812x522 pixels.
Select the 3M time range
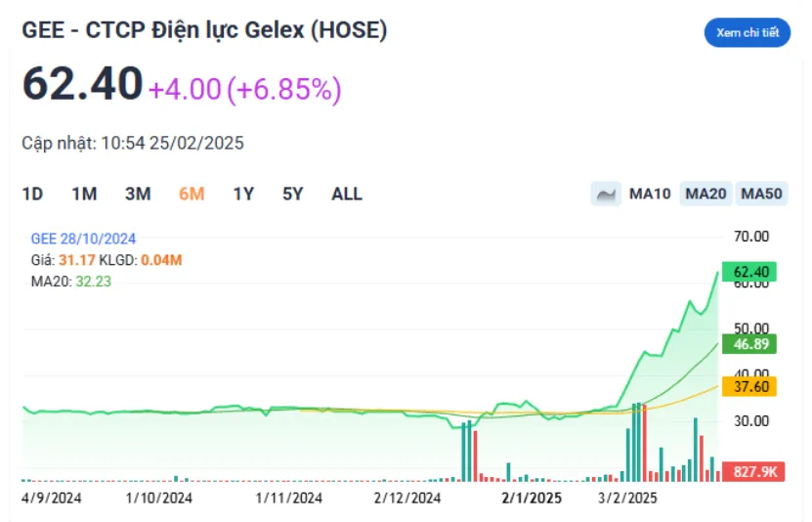point(138,194)
